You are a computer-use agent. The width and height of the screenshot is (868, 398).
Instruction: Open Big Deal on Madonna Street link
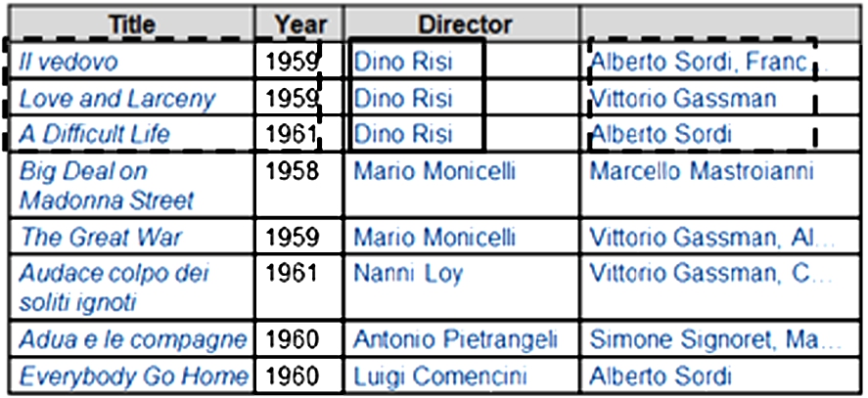click(107, 186)
